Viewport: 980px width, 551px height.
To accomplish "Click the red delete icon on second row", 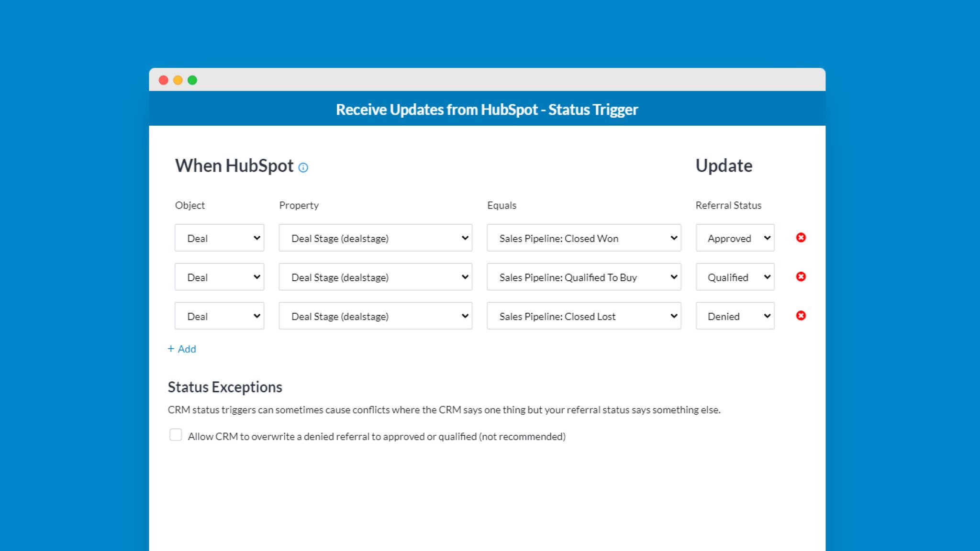I will click(800, 276).
